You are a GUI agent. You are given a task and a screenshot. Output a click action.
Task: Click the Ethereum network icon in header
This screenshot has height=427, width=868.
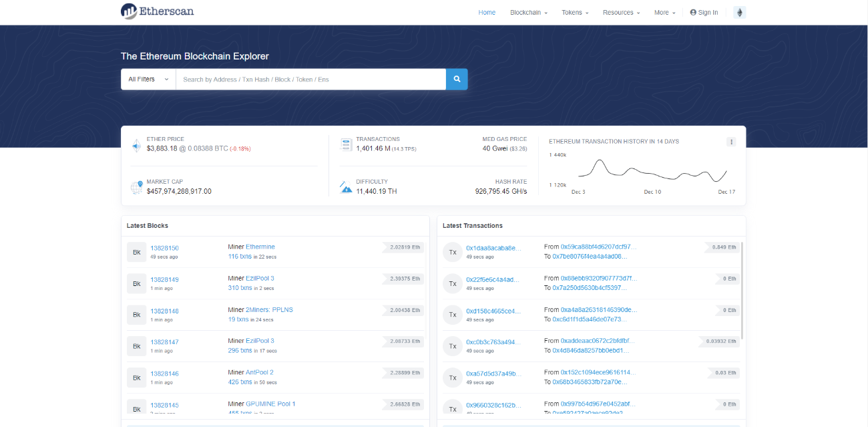click(739, 13)
